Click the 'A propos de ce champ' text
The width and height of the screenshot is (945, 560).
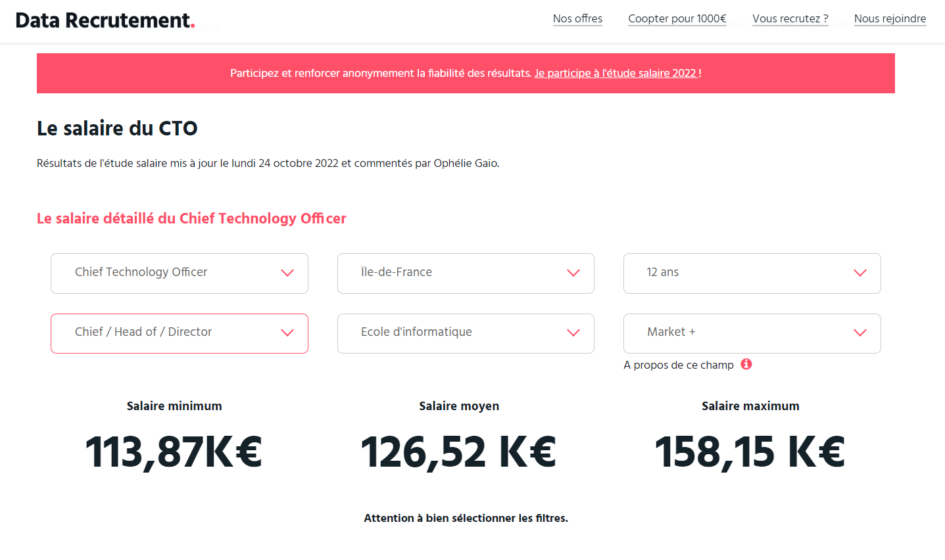tap(679, 365)
